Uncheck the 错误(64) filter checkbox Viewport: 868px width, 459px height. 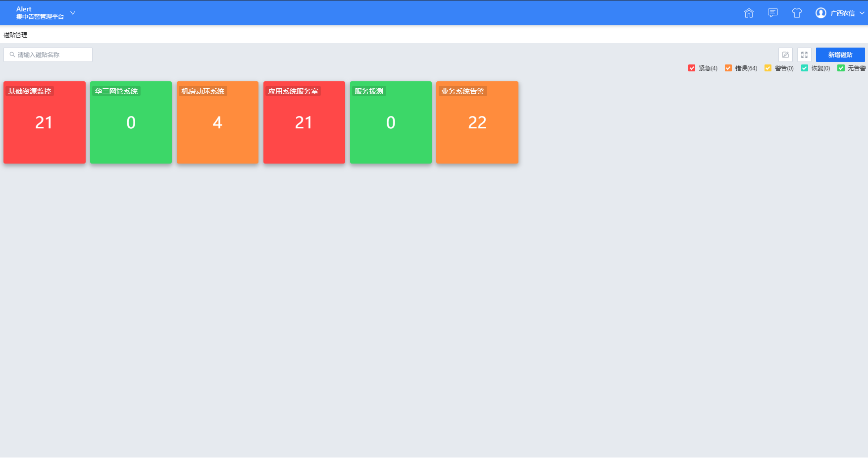728,68
